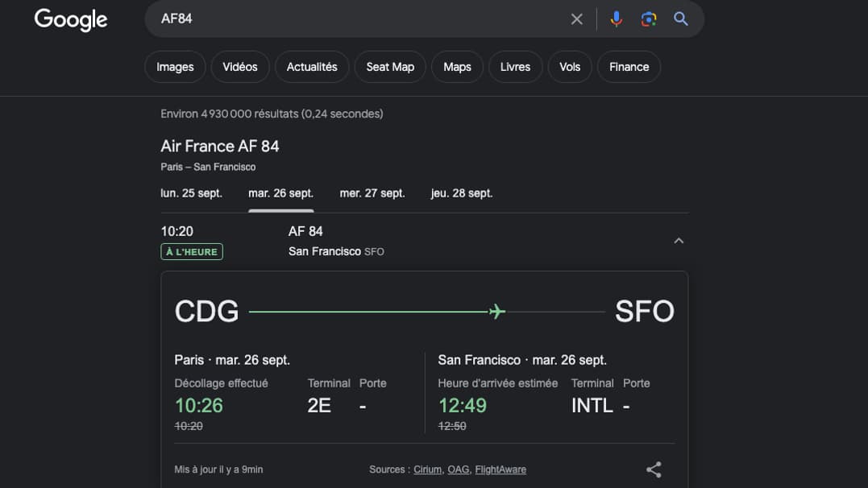Click the struck-through scheduled time 12:50
Screen dimensions: 868x488
click(x=451, y=426)
